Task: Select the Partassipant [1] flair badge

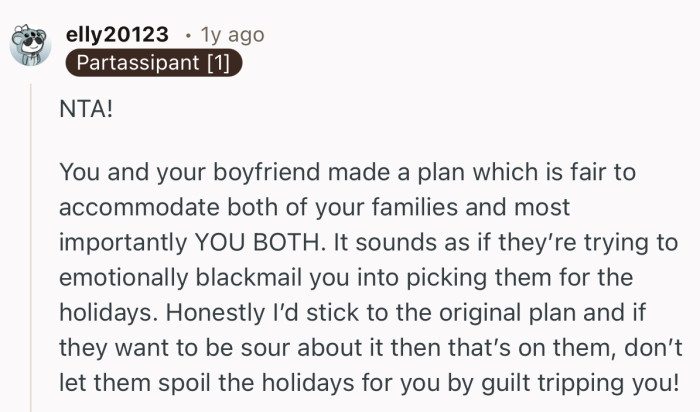Action: (x=154, y=62)
